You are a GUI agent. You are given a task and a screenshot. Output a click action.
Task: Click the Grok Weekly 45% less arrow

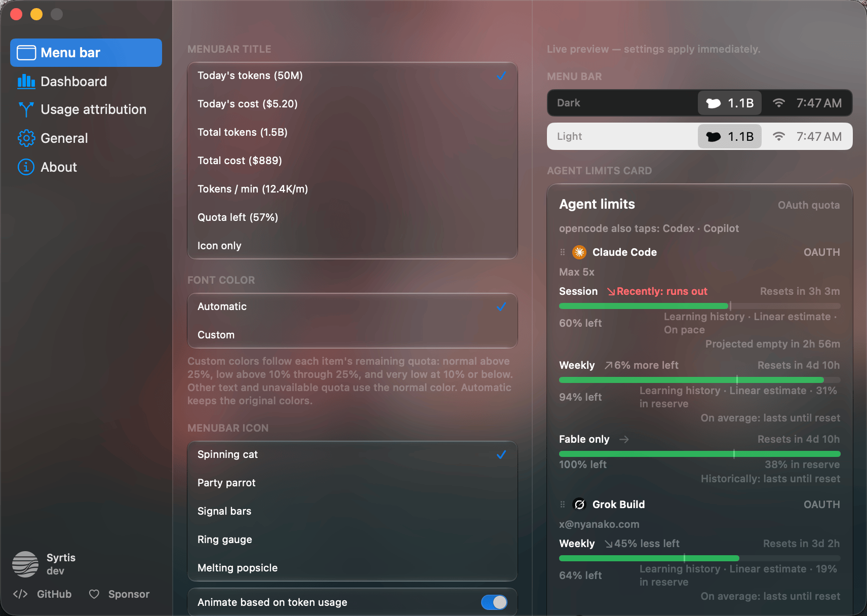tap(609, 544)
